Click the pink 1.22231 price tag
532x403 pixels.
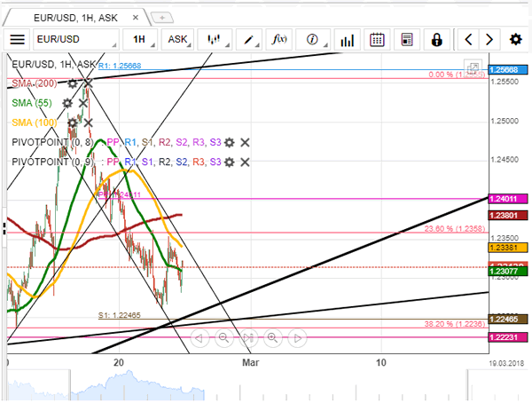click(x=508, y=337)
